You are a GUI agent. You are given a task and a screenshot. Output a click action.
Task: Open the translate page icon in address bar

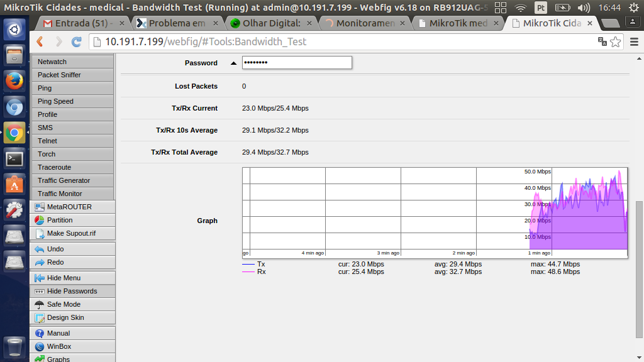pos(602,41)
